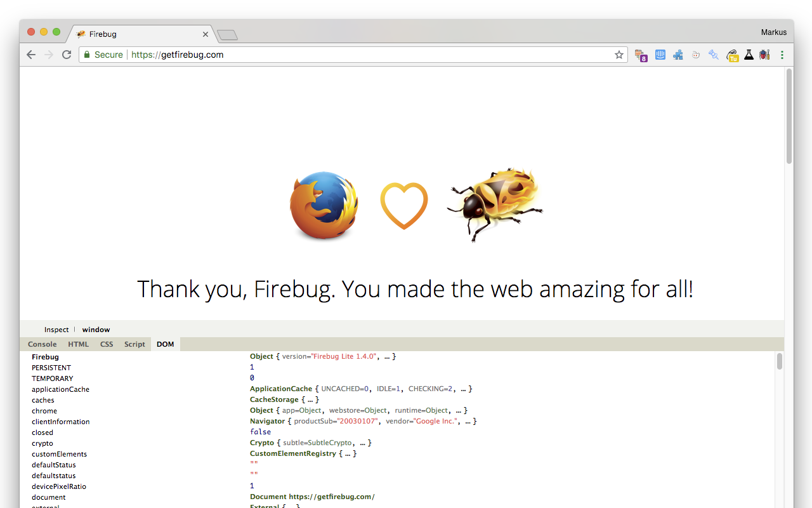Switch to the Console panel

(x=43, y=344)
